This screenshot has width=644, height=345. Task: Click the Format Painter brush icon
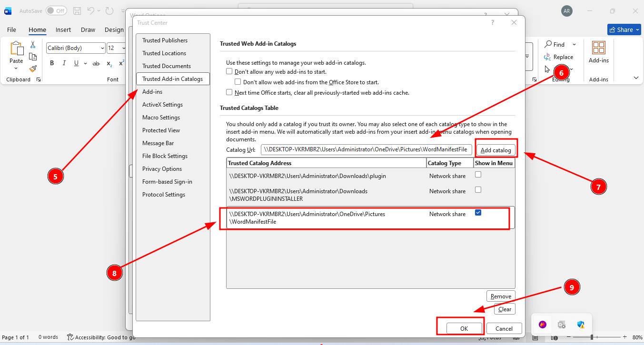(33, 69)
